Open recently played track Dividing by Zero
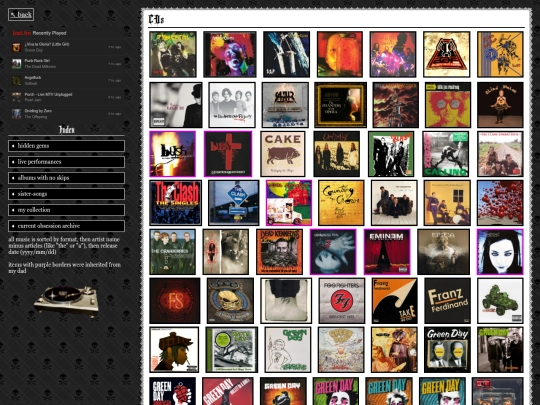Image resolution: width=540 pixels, height=405 pixels. tap(38, 111)
